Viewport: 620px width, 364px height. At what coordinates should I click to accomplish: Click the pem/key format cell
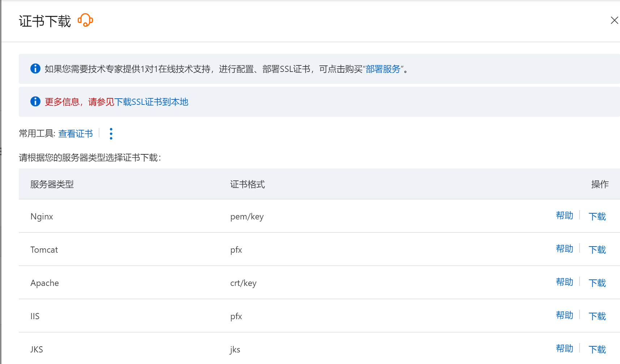coord(247,217)
